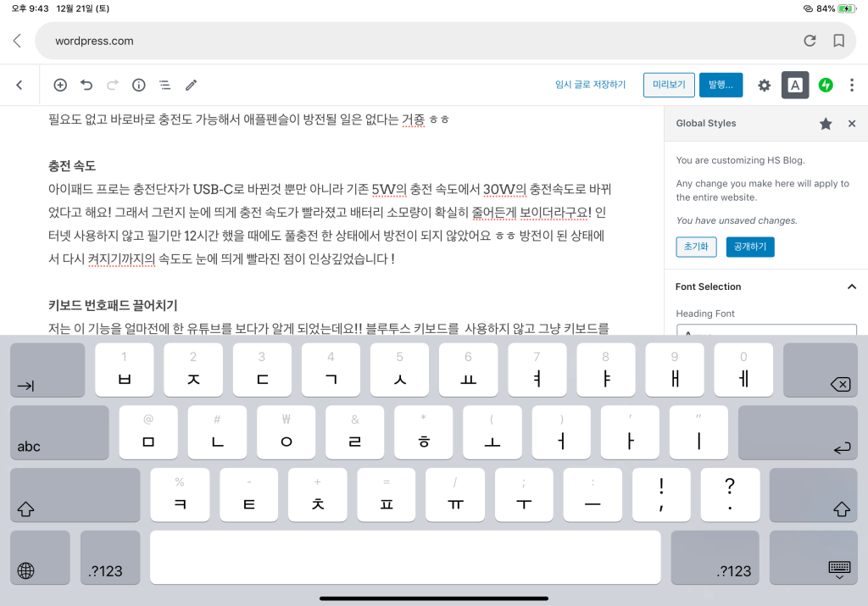Open the three-dot more options menu
Screen dimensions: 868x606
pyautogui.click(x=852, y=85)
